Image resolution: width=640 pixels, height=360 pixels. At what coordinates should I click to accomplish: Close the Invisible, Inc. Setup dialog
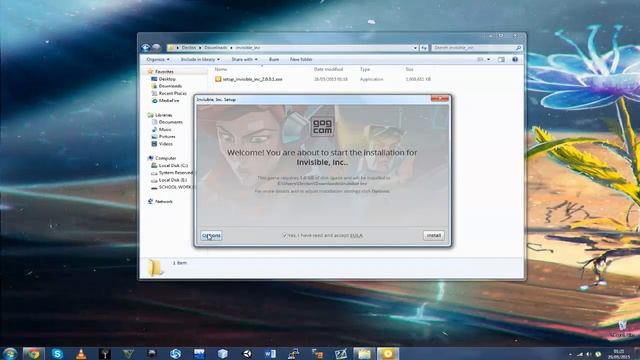(x=440, y=99)
